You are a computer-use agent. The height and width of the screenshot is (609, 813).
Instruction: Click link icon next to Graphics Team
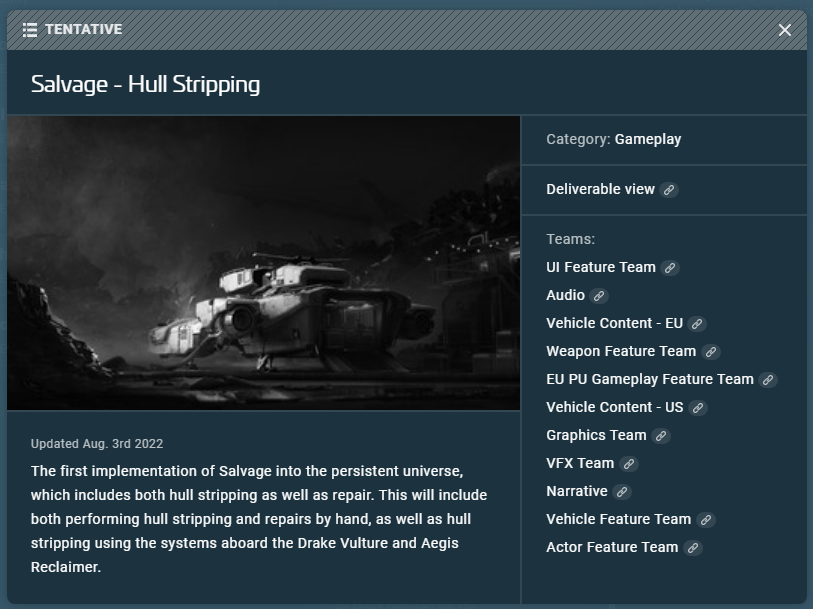click(661, 436)
